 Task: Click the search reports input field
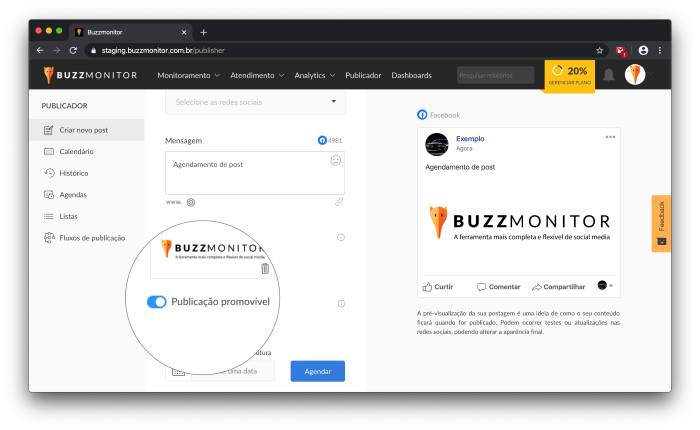495,75
